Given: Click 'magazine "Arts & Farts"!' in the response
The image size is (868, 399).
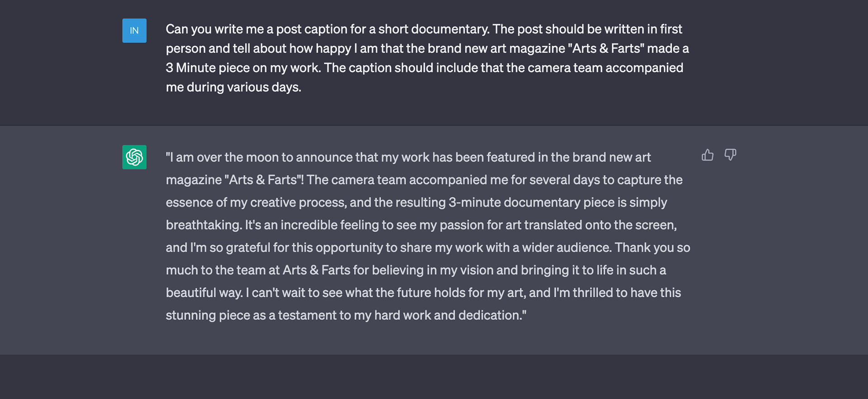Looking at the screenshot, I should point(235,180).
